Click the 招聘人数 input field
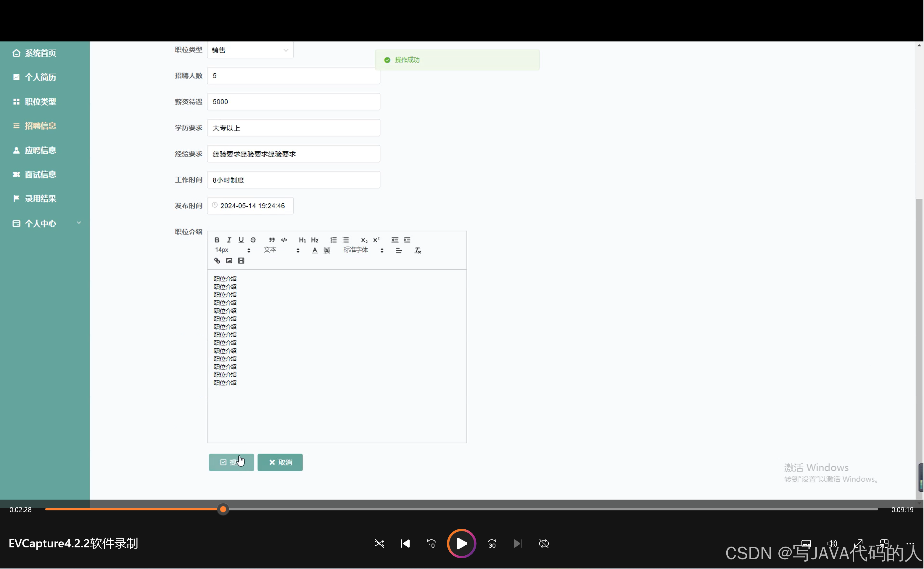Image resolution: width=924 pixels, height=569 pixels. [294, 76]
